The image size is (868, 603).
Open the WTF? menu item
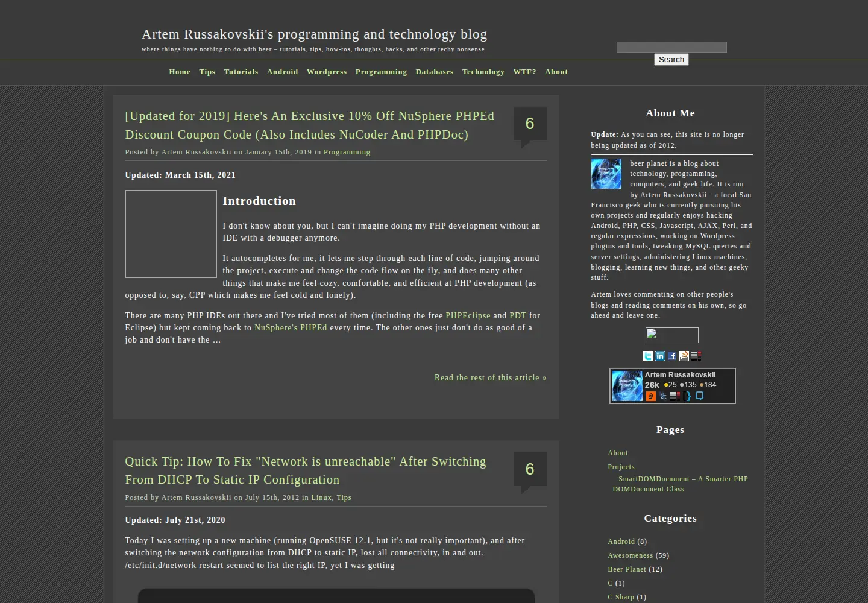tap(524, 72)
